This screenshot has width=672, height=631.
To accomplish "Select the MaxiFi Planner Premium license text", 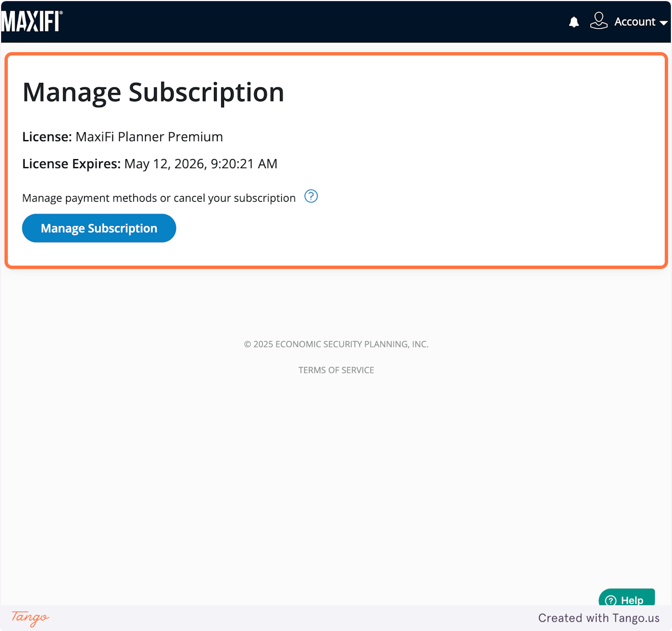I will click(149, 137).
